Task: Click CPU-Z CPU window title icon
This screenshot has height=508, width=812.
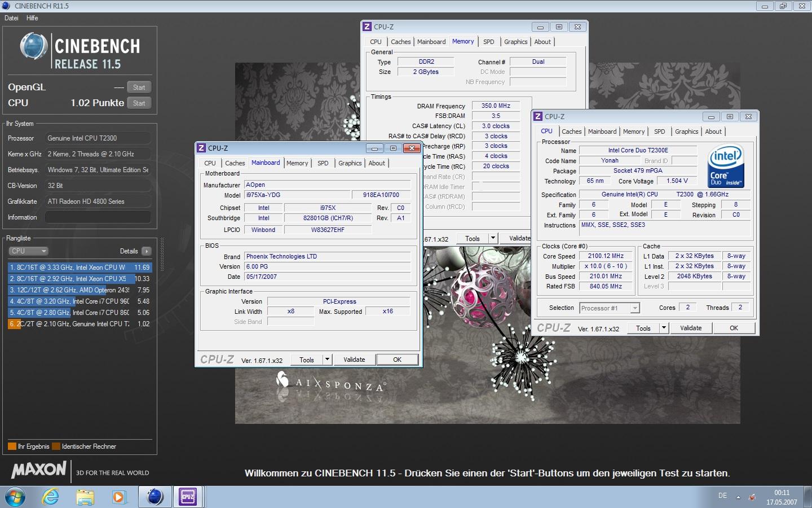Action: [x=538, y=116]
